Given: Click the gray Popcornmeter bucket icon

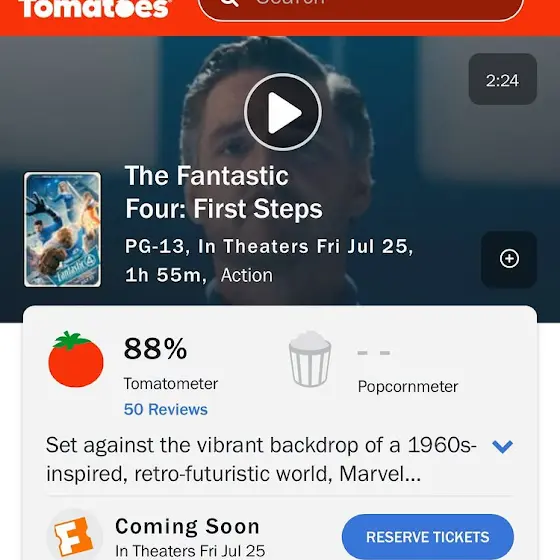Looking at the screenshot, I should [310, 359].
